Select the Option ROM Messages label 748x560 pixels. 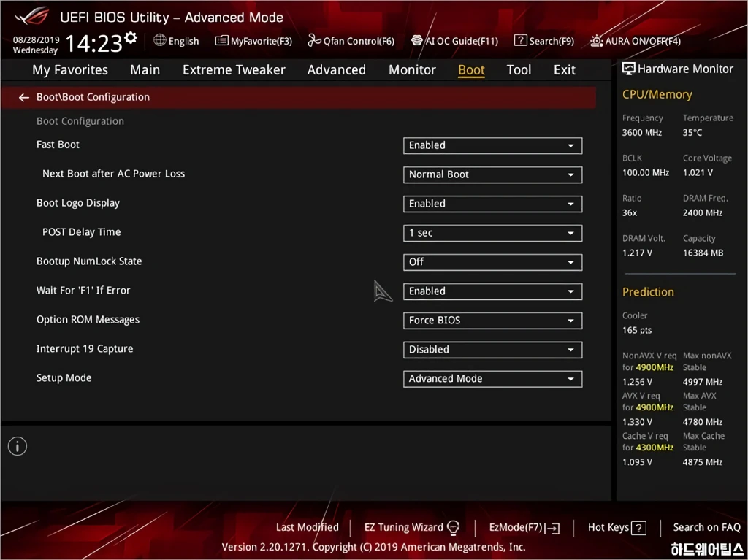[88, 320]
